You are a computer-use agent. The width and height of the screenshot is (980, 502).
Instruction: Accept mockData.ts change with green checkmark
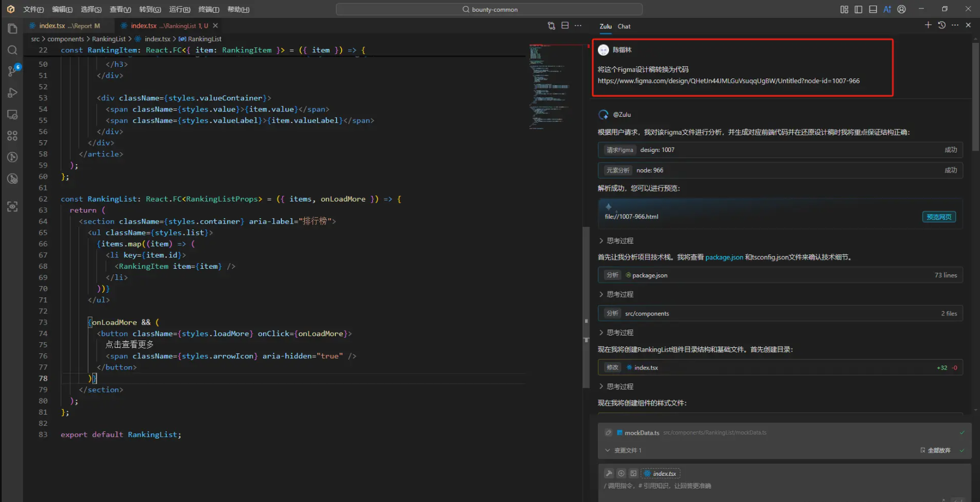point(962,432)
